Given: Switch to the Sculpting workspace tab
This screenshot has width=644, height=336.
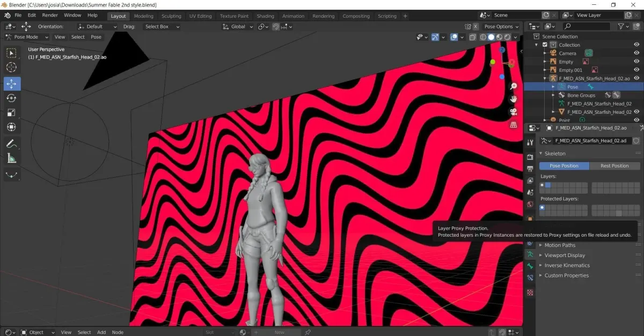Looking at the screenshot, I should [172, 16].
